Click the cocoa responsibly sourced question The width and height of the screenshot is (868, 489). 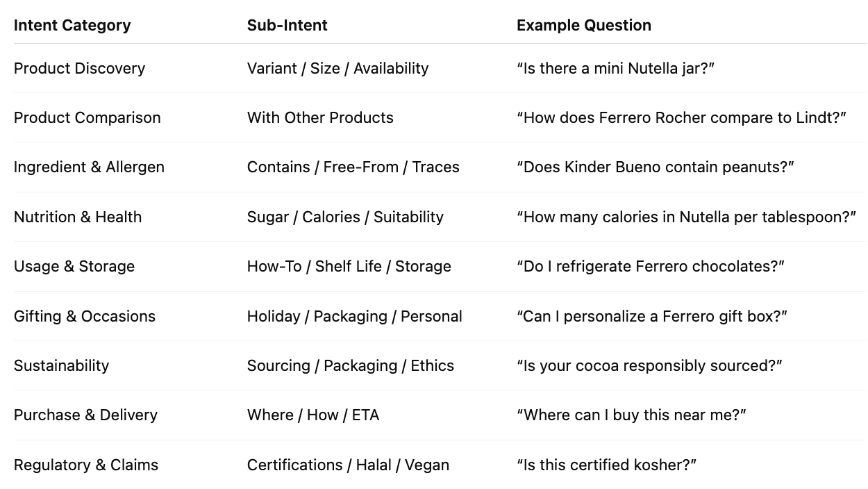point(649,366)
